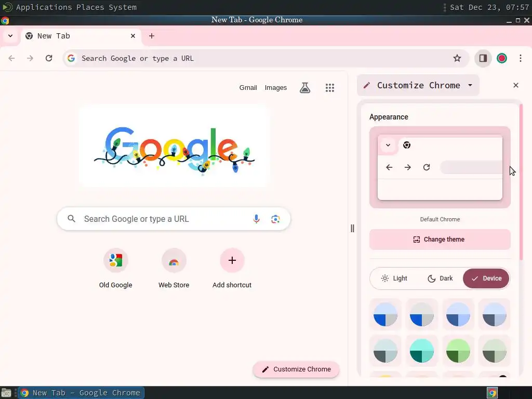The width and height of the screenshot is (532, 399).
Task: Open a new tab with the plus button
Action: pyautogui.click(x=152, y=36)
